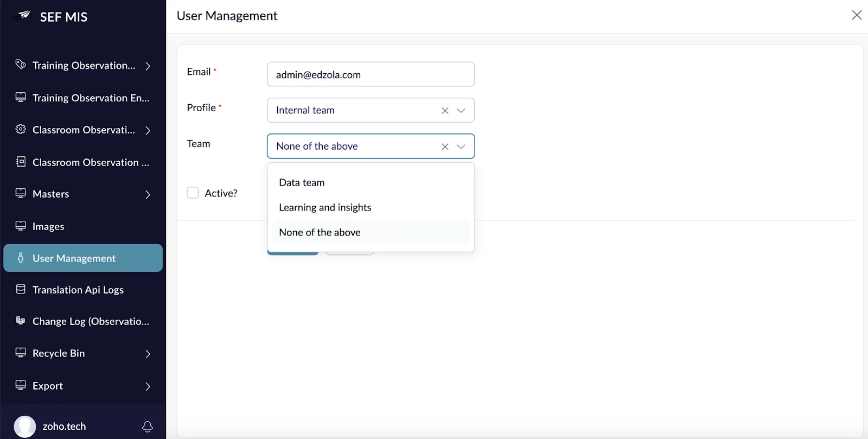Click the Translation Api Logs database icon
Viewport: 868px width, 439px height.
(21, 289)
